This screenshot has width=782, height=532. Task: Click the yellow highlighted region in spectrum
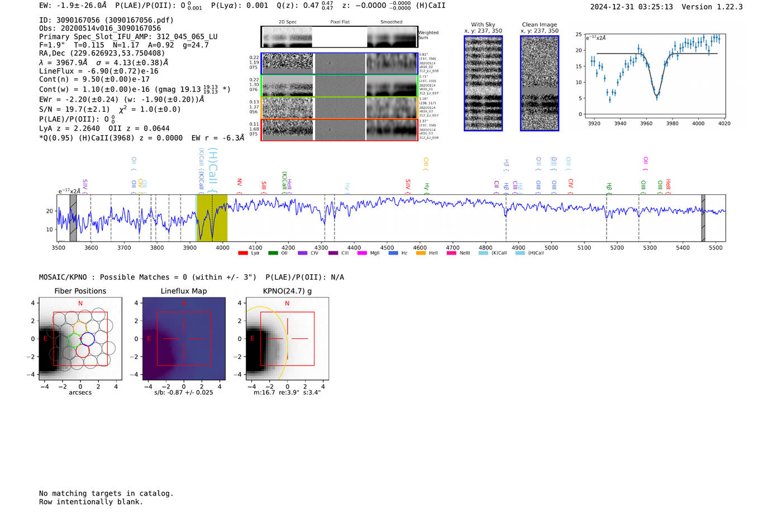[x=212, y=218]
